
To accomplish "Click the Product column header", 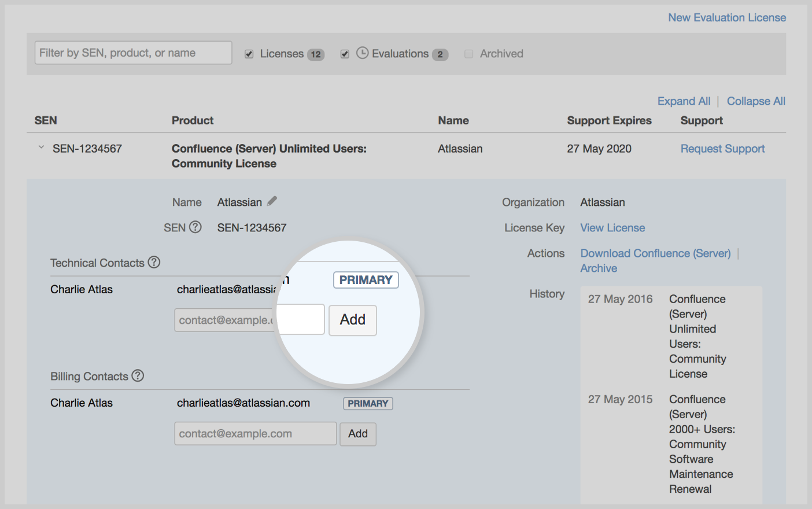I will [193, 120].
